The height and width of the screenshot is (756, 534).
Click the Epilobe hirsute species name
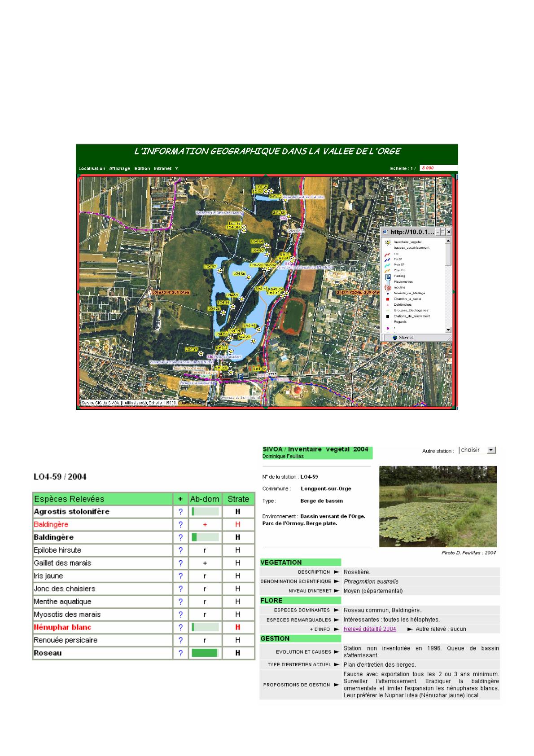coord(57,550)
